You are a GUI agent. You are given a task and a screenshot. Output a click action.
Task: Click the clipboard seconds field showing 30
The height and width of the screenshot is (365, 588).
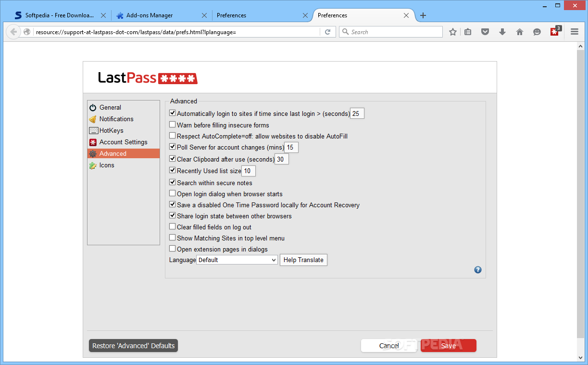[x=282, y=159]
